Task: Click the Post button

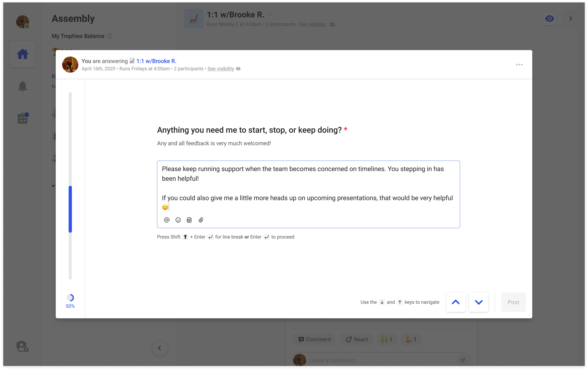Action: pyautogui.click(x=513, y=302)
